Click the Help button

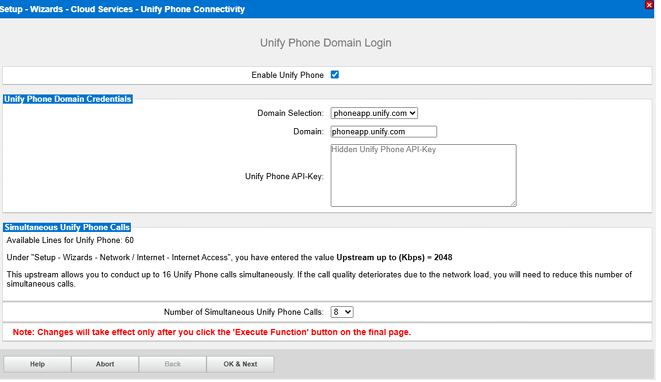pos(38,364)
